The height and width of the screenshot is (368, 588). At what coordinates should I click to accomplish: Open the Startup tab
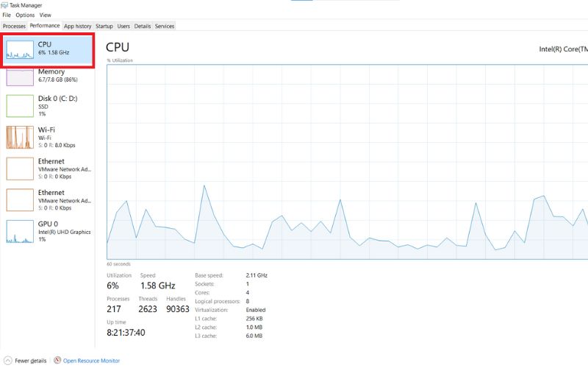pos(104,26)
